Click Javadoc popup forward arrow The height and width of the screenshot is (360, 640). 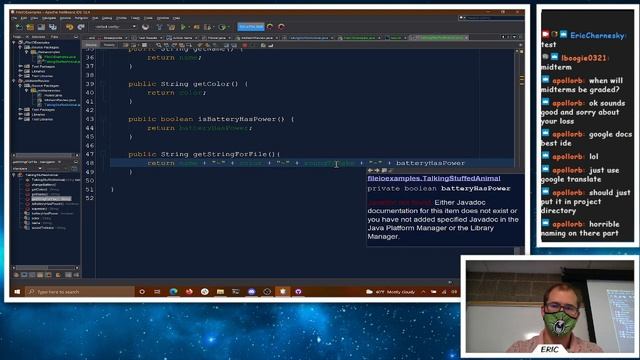tap(377, 170)
